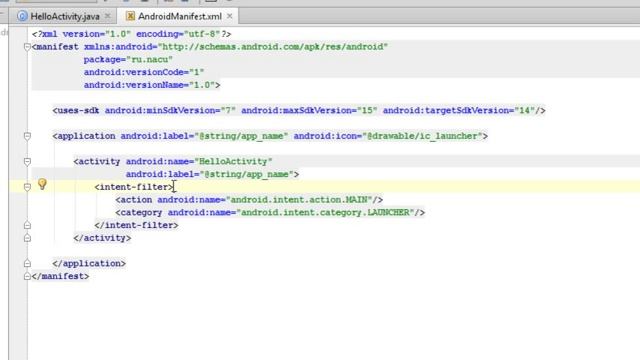
Task: Collapse the manifest opening tag fold
Action: pyautogui.click(x=27, y=47)
